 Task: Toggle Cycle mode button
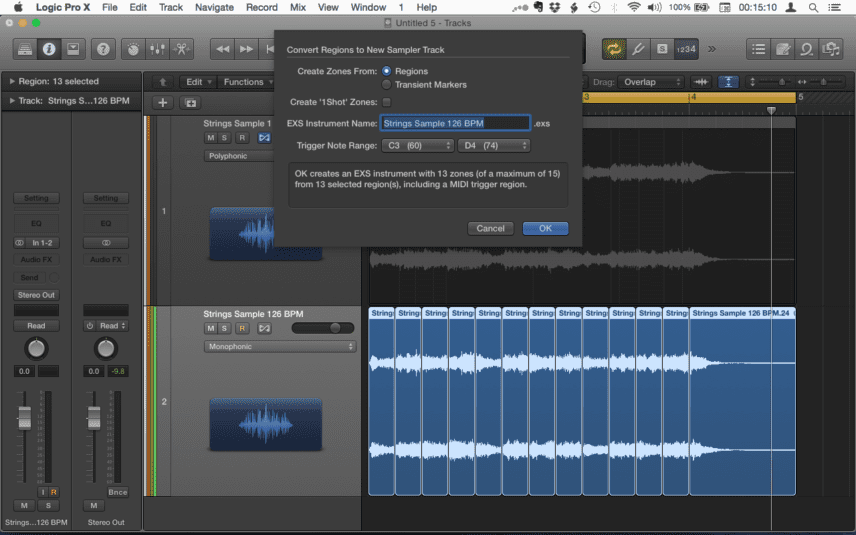point(614,49)
